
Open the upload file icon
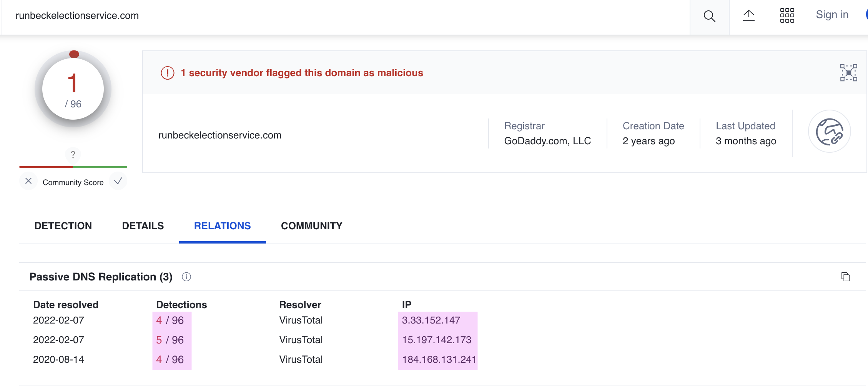click(748, 16)
